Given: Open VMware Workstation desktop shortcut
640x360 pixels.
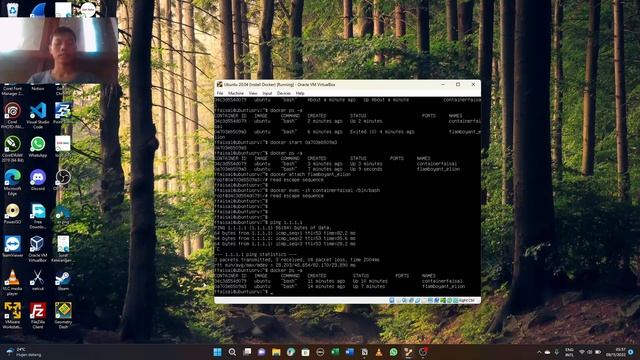Looking at the screenshot, I should coord(12,316).
